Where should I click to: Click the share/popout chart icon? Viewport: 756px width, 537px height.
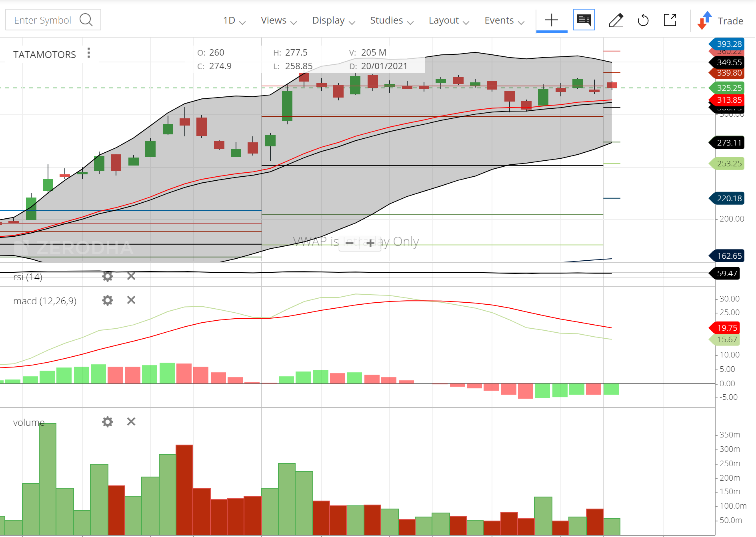[x=670, y=20]
